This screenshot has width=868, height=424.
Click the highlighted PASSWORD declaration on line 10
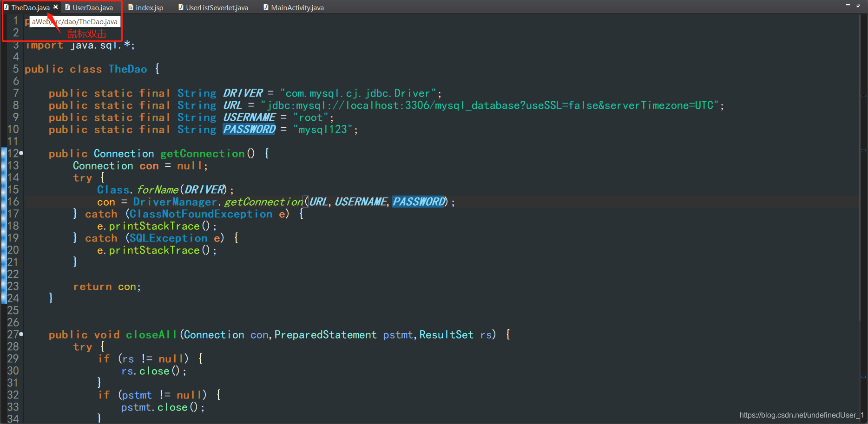coord(250,129)
